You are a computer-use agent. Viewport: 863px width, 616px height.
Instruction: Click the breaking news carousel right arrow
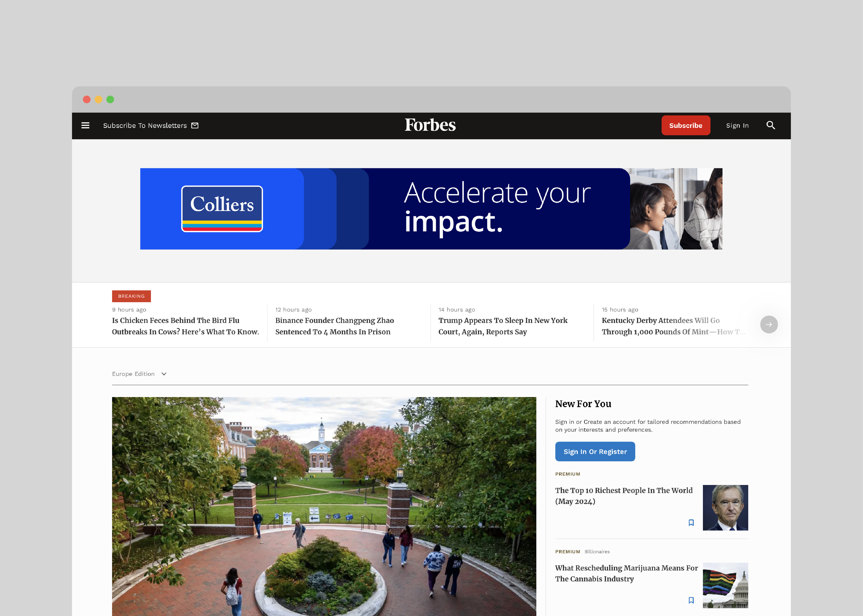(769, 324)
